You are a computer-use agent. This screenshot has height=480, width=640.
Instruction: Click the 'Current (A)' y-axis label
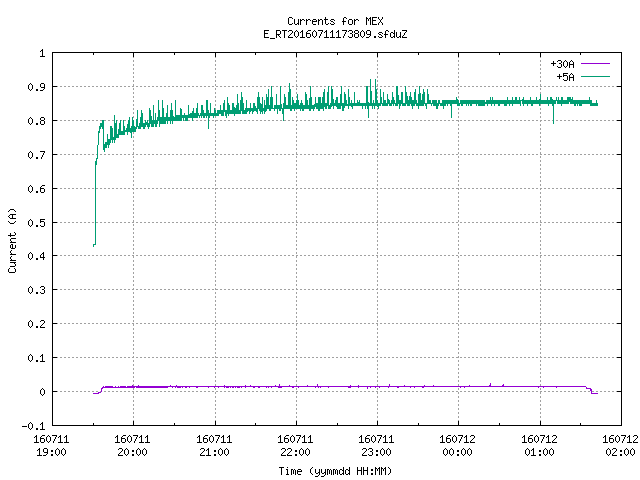point(12,240)
